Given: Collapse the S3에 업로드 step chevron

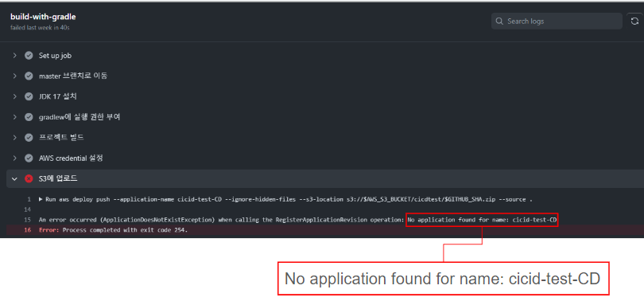Looking at the screenshot, I should (15, 178).
